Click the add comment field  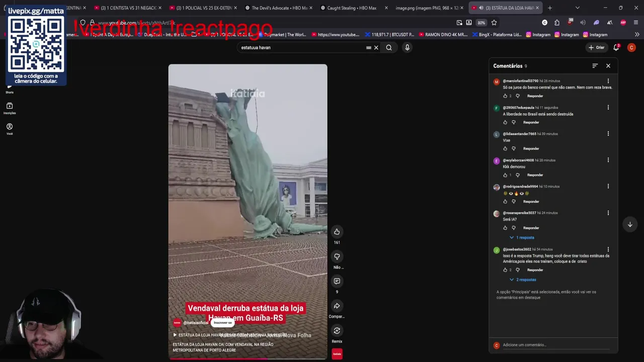point(556,345)
